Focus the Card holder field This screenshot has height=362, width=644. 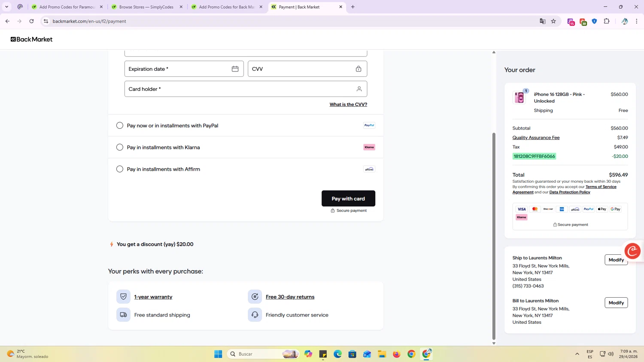(x=246, y=89)
